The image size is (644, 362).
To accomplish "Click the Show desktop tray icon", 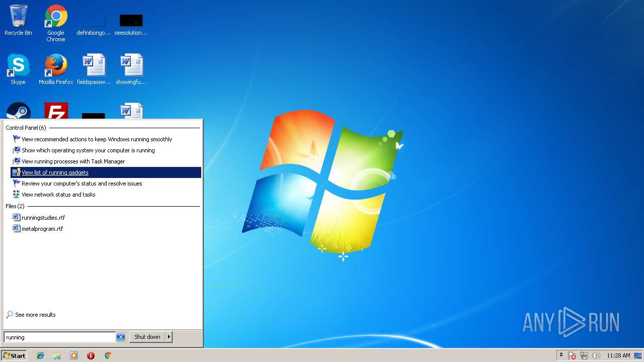I will pyautogui.click(x=638, y=355).
